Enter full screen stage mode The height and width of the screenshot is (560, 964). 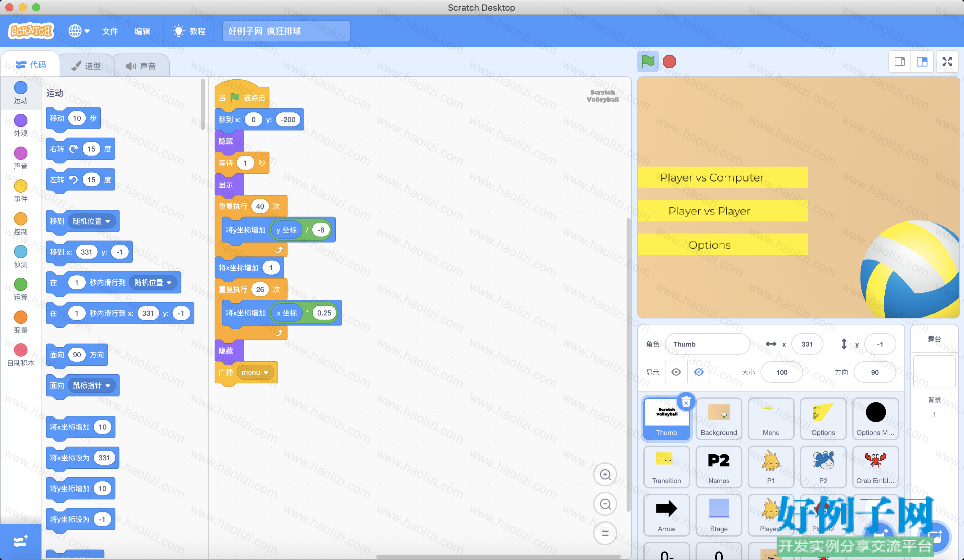pos(947,62)
